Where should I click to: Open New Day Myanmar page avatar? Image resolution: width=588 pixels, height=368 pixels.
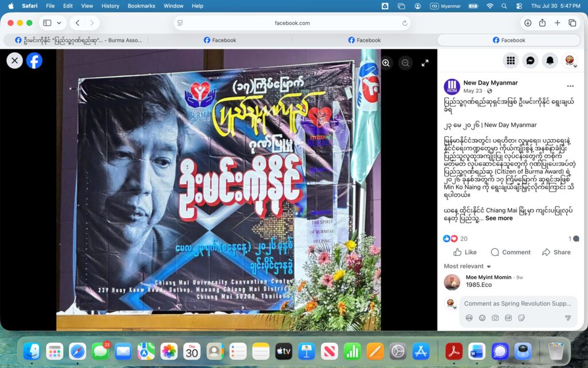pyautogui.click(x=452, y=86)
